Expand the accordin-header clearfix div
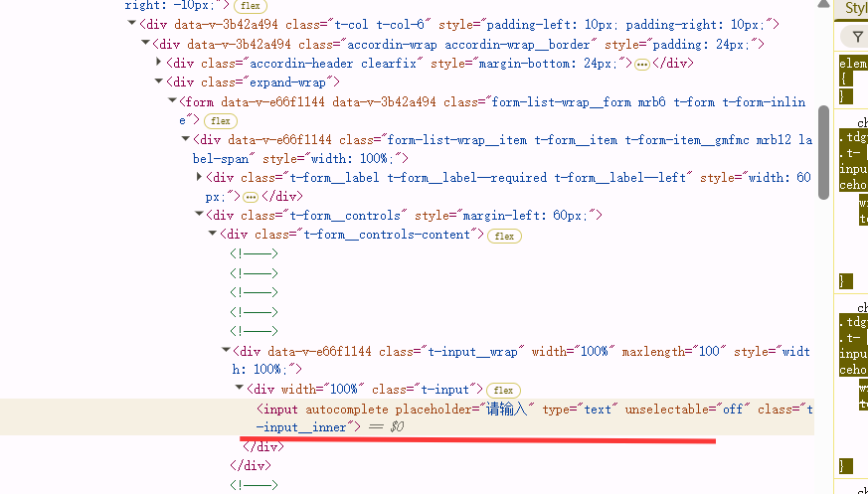This screenshot has width=868, height=494. [x=159, y=62]
